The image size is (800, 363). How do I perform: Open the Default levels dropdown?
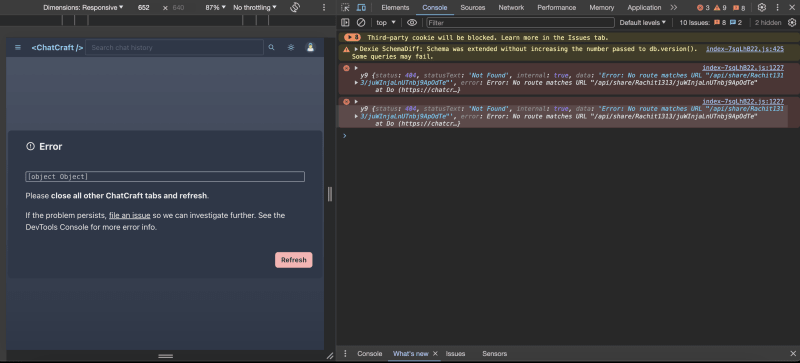(x=643, y=22)
